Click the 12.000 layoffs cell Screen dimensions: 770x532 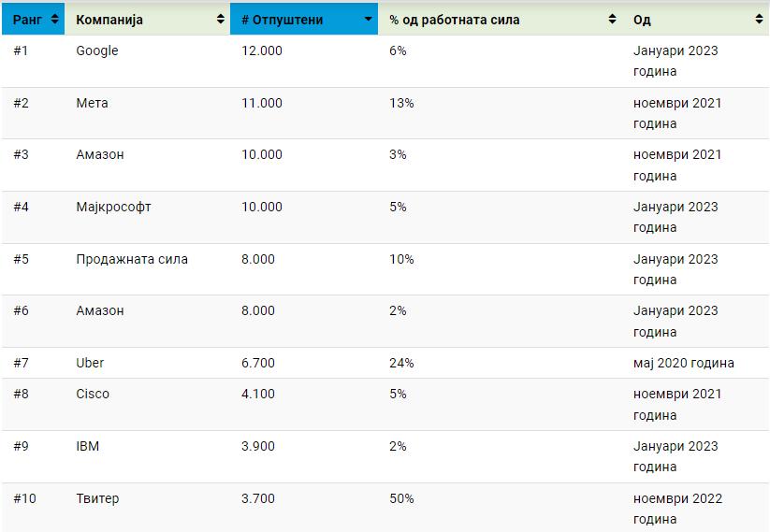pyautogui.click(x=262, y=50)
